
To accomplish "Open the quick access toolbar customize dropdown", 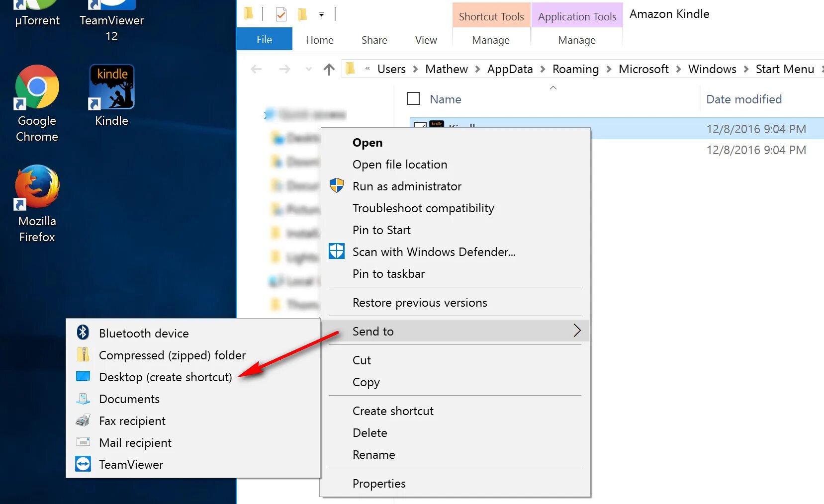I will [321, 14].
